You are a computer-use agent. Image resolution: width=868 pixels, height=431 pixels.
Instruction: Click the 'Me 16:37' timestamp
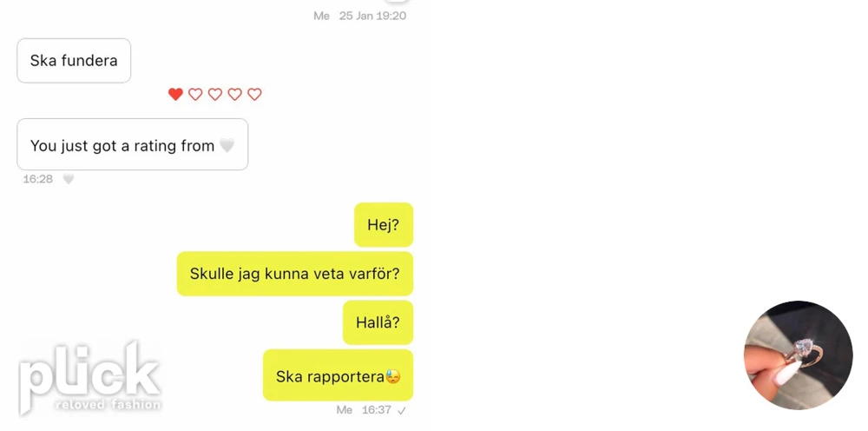click(x=364, y=410)
